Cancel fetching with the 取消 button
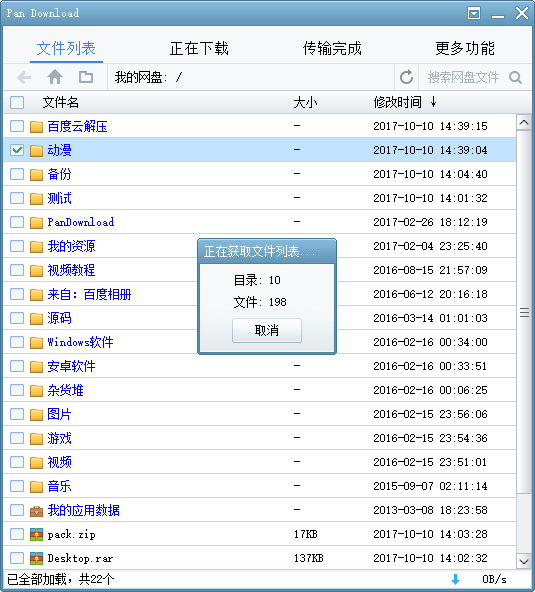Image resolution: width=535 pixels, height=592 pixels. coord(267,330)
